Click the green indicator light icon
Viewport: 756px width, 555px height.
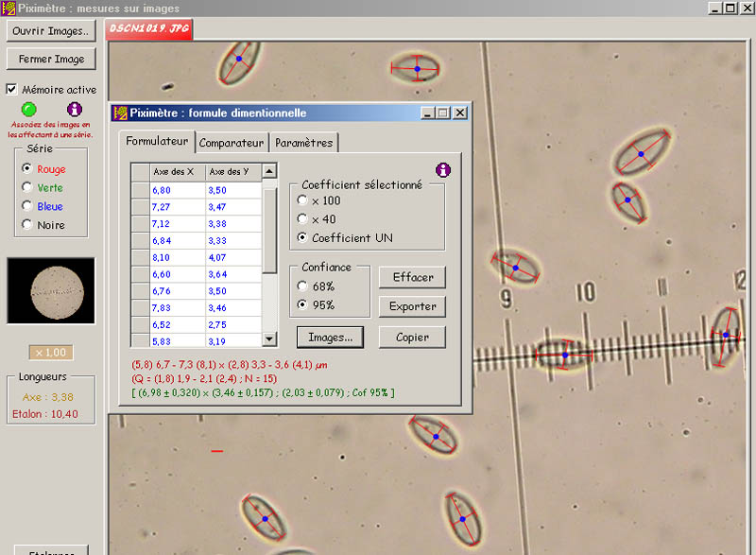coord(28,110)
